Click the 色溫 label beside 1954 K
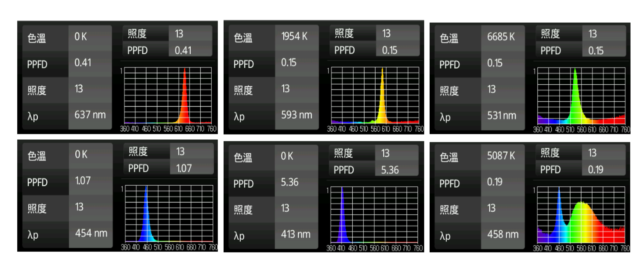 point(243,38)
